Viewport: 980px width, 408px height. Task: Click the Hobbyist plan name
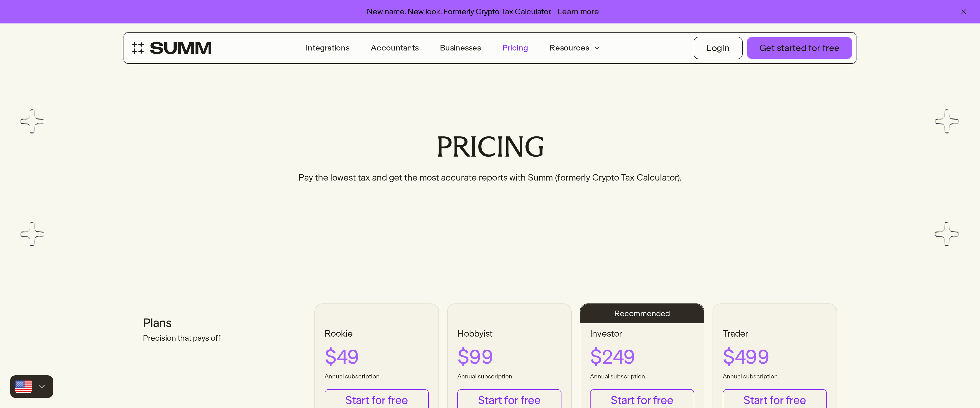[x=475, y=334]
